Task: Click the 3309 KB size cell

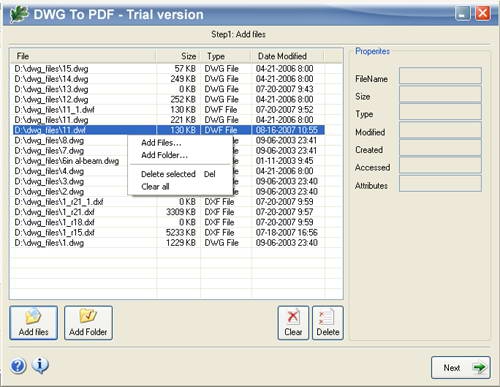Action: [181, 212]
